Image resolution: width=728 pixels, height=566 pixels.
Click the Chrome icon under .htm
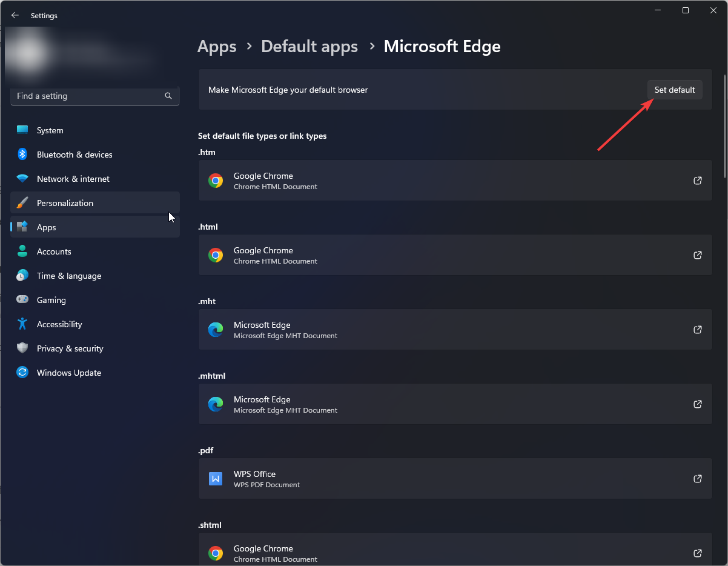coord(216,181)
